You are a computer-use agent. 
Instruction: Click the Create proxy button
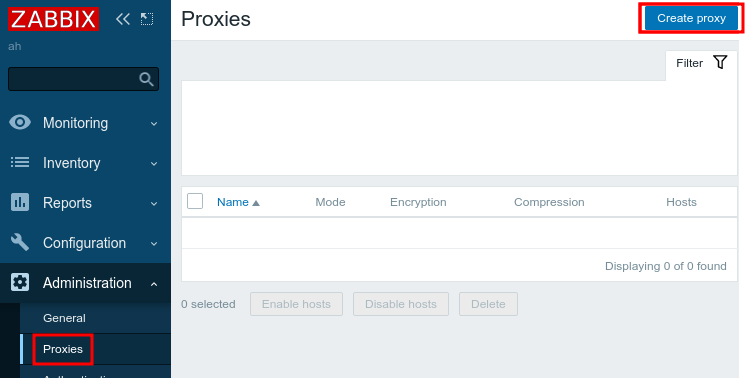point(691,18)
